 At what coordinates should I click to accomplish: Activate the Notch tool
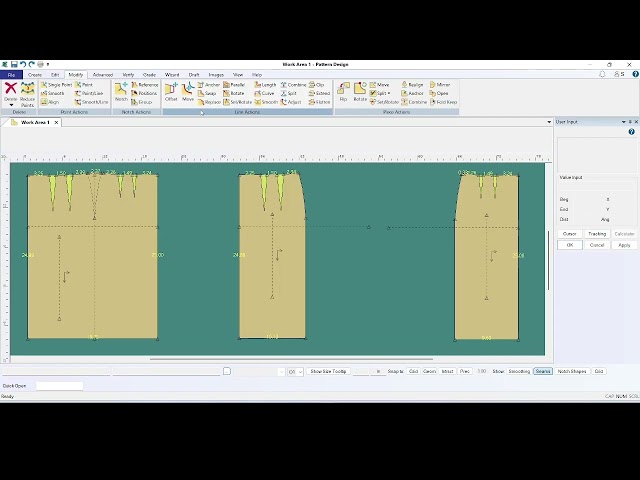coord(121,92)
